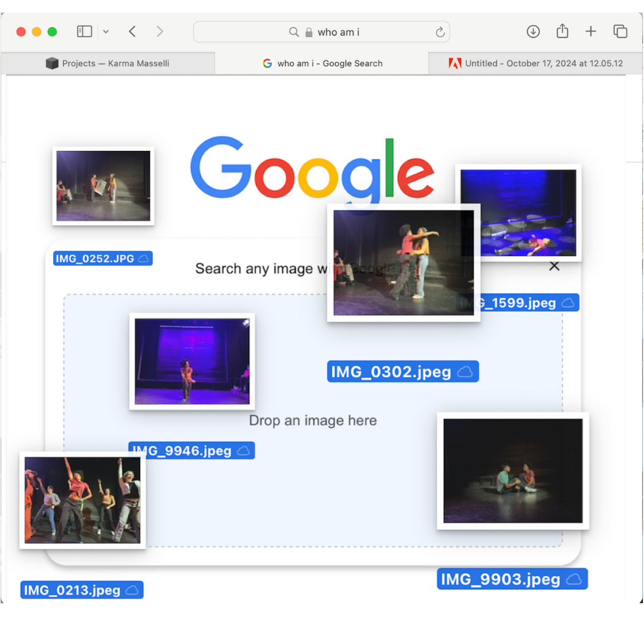Screen dimensions: 644x644
Task: Click the padlock icon in address bar
Action: point(309,32)
